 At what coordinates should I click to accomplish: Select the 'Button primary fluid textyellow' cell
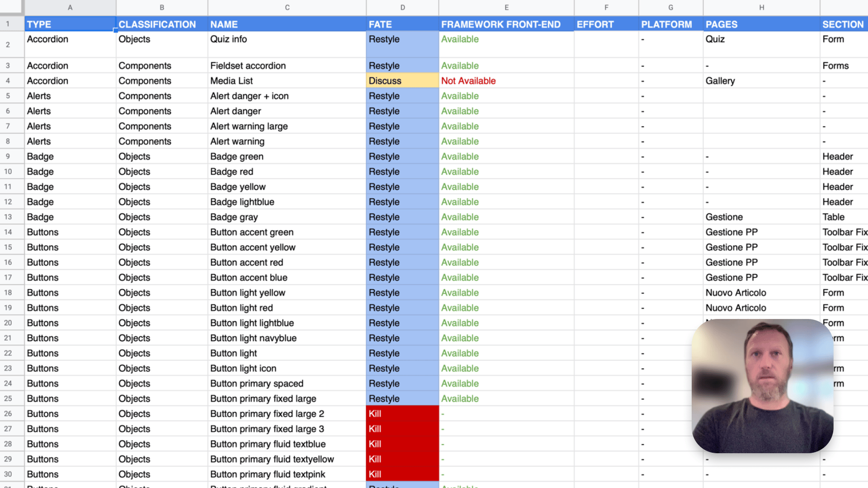pos(287,460)
